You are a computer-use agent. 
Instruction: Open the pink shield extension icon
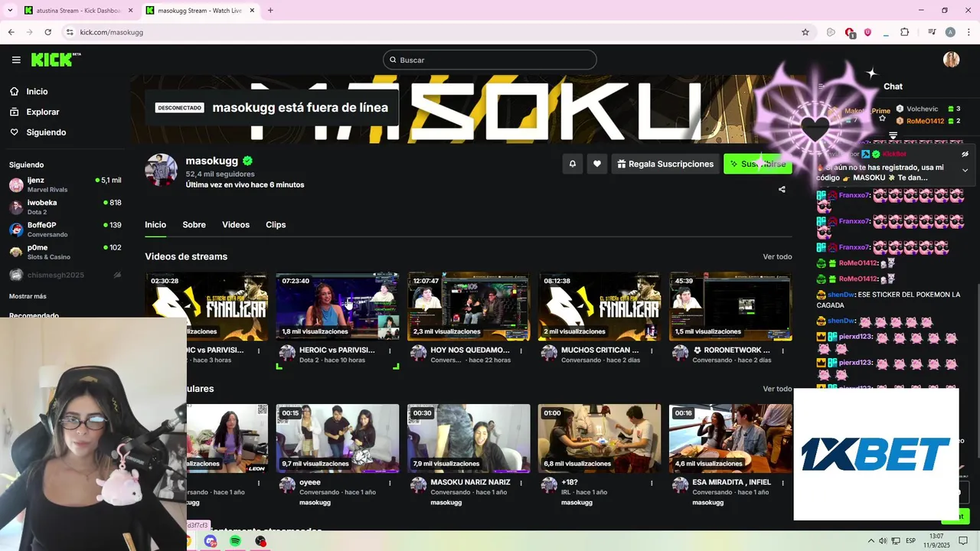point(867,32)
